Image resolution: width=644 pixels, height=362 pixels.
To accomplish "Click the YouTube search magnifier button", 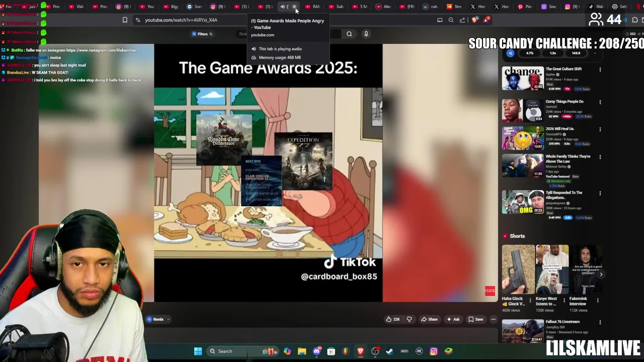I will click(x=349, y=34).
